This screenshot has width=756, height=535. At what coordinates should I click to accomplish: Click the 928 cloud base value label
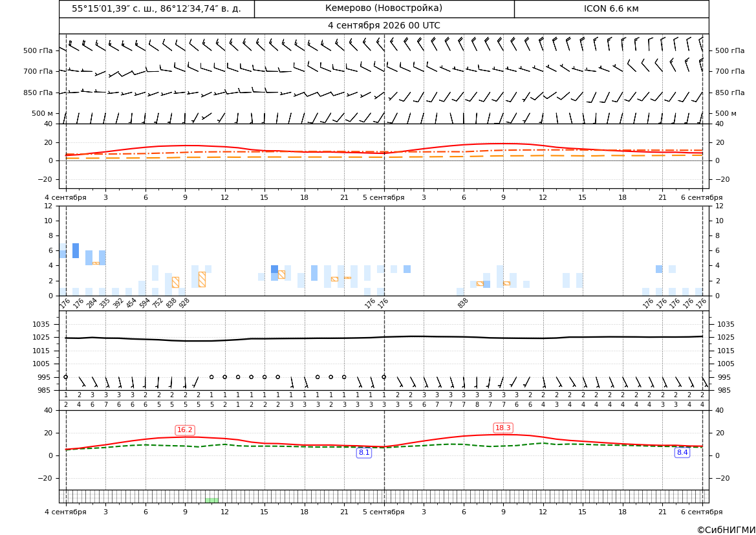[184, 303]
